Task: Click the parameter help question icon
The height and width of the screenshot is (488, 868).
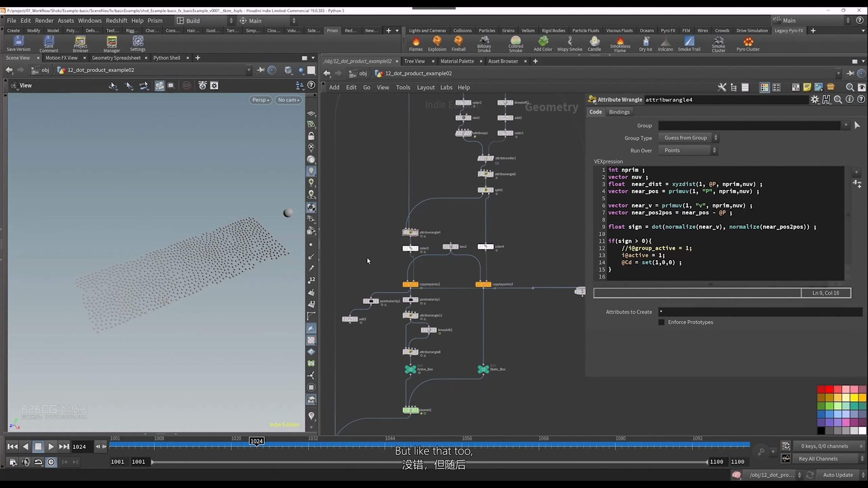Action: [x=861, y=100]
